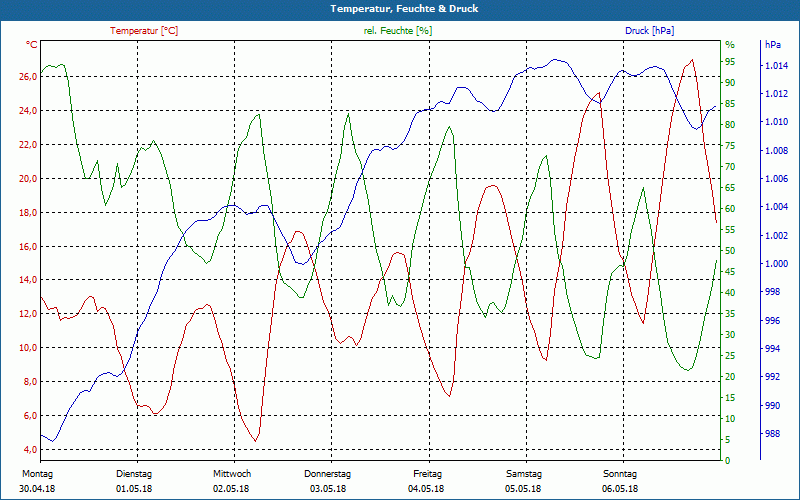Screen dimensions: 800x500
Task: Click the "30" humidity axis value
Action: point(730,335)
